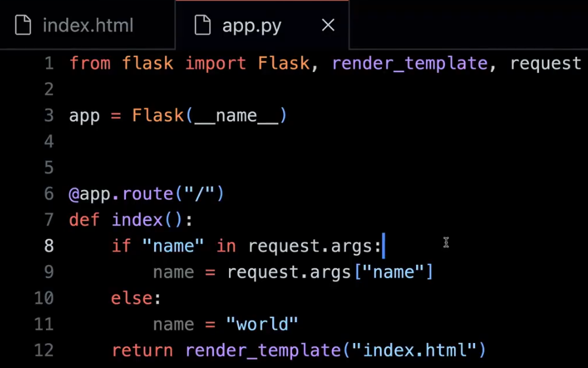Place cursor in the @app.route decorator

[146, 194]
